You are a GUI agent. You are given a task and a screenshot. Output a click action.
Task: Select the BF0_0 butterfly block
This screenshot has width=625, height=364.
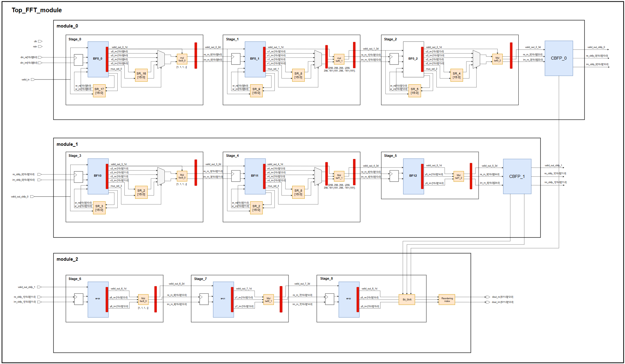98,59
